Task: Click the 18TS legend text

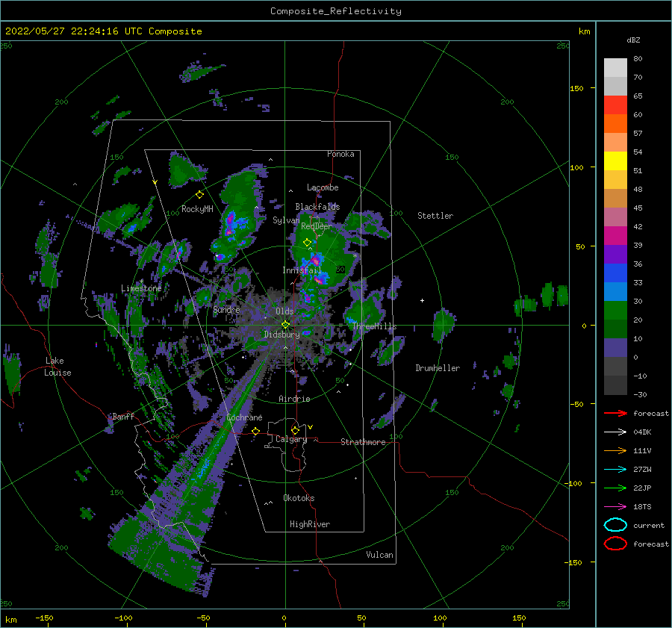Action: click(642, 507)
